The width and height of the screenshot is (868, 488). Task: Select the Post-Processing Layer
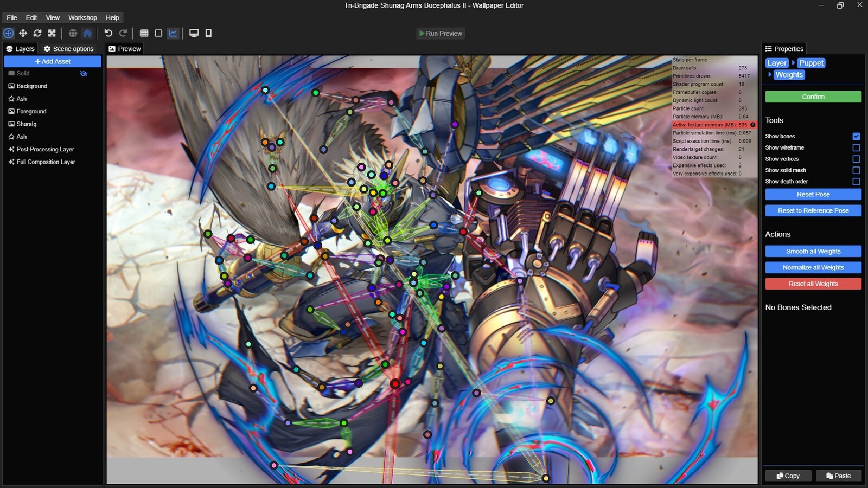53,149
